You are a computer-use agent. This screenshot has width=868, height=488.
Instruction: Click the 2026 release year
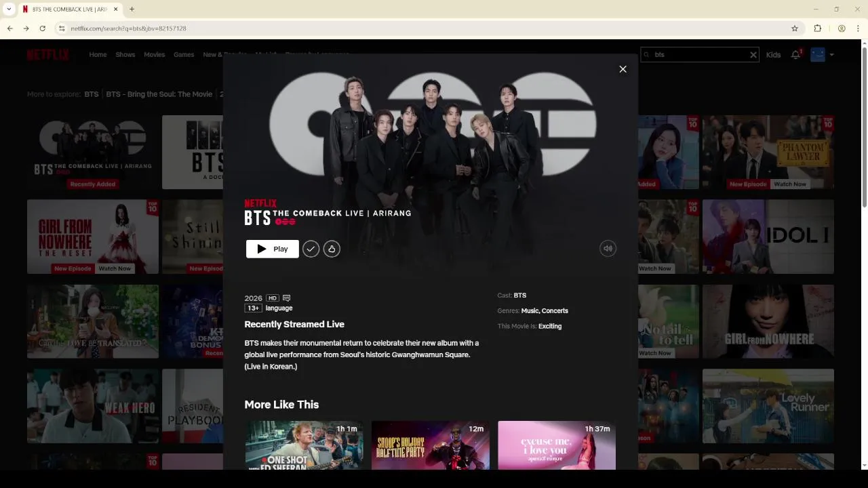pos(253,298)
